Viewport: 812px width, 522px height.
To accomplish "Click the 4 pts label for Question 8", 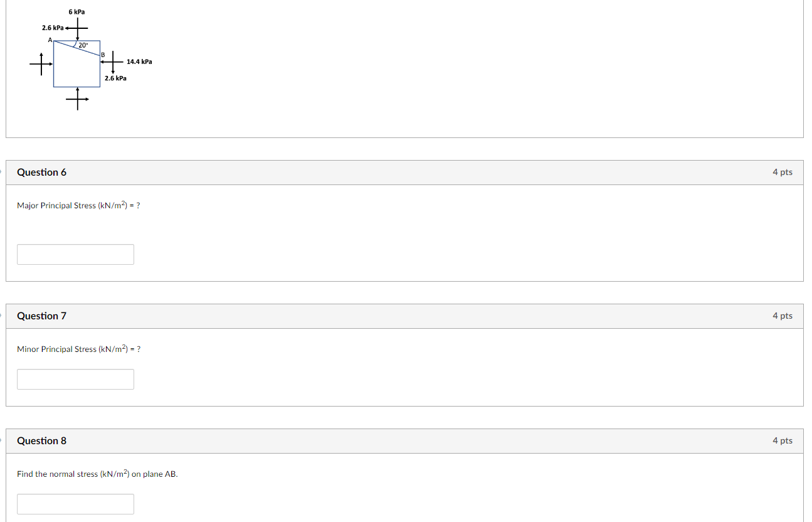I will pyautogui.click(x=782, y=440).
